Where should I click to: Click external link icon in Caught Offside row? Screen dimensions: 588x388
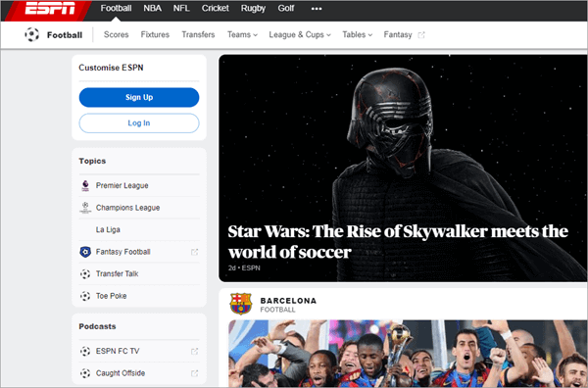(194, 373)
